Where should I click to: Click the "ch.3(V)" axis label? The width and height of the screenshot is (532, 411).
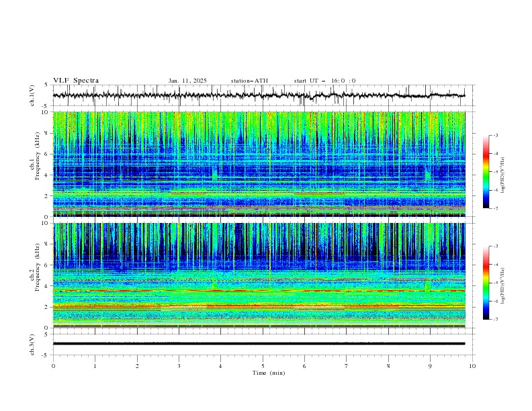32,345
